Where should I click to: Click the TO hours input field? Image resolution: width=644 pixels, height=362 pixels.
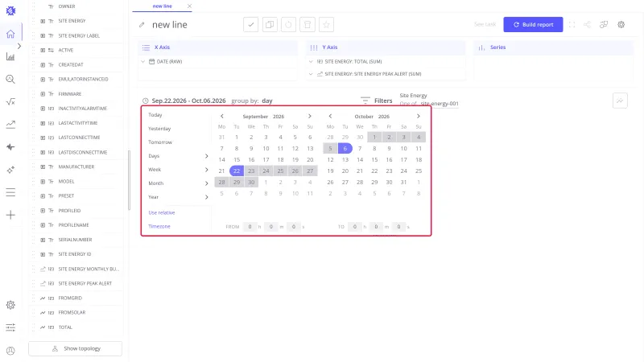click(x=355, y=227)
